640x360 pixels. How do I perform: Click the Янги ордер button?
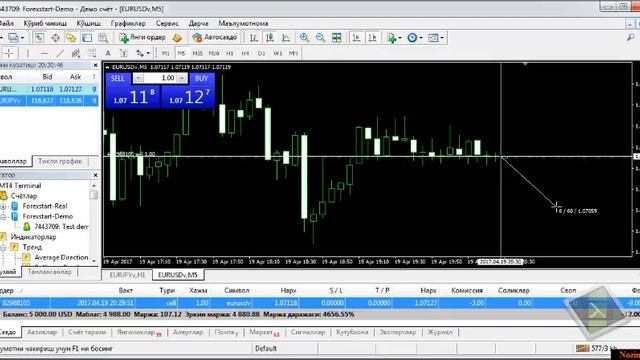click(142, 38)
